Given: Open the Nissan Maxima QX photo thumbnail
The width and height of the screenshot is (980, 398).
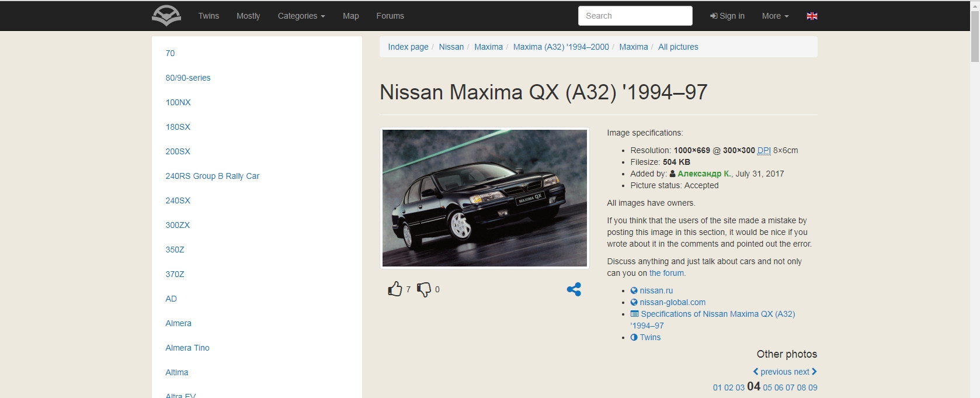Looking at the screenshot, I should (x=485, y=198).
